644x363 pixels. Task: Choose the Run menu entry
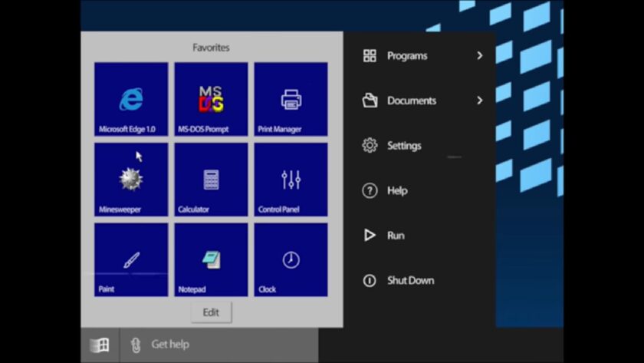coord(420,235)
